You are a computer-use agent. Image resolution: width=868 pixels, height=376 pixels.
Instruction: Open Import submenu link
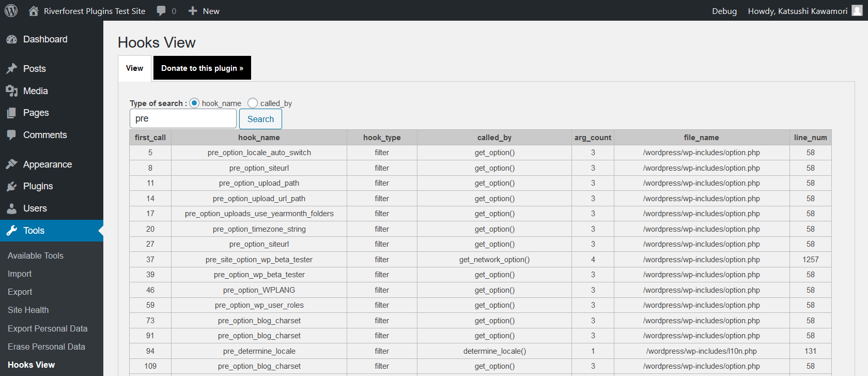(x=20, y=274)
